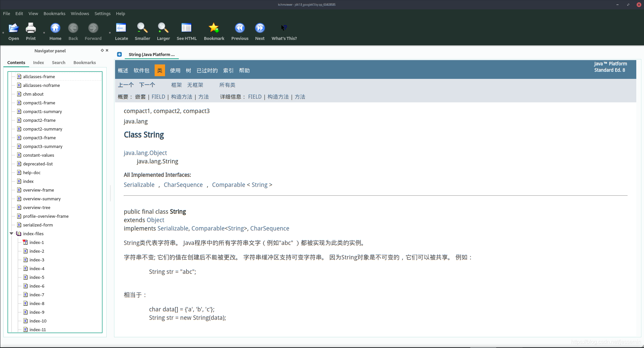Locate current page in contents

tap(121, 32)
